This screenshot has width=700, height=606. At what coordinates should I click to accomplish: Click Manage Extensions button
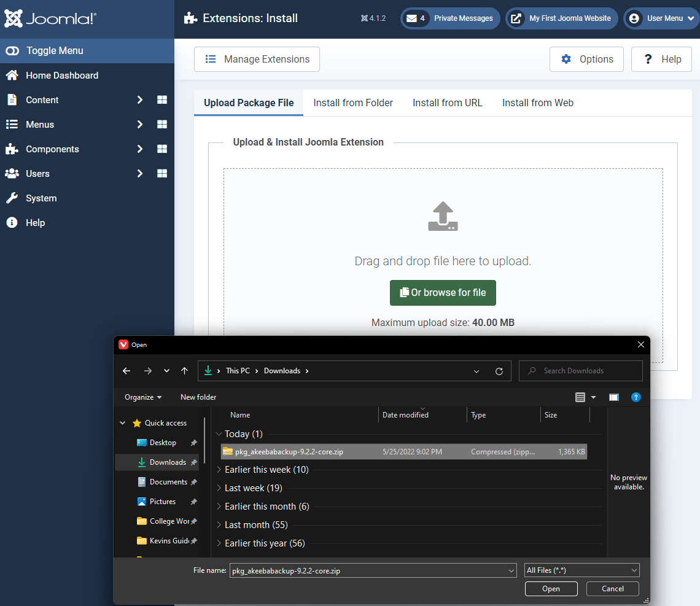coord(257,60)
